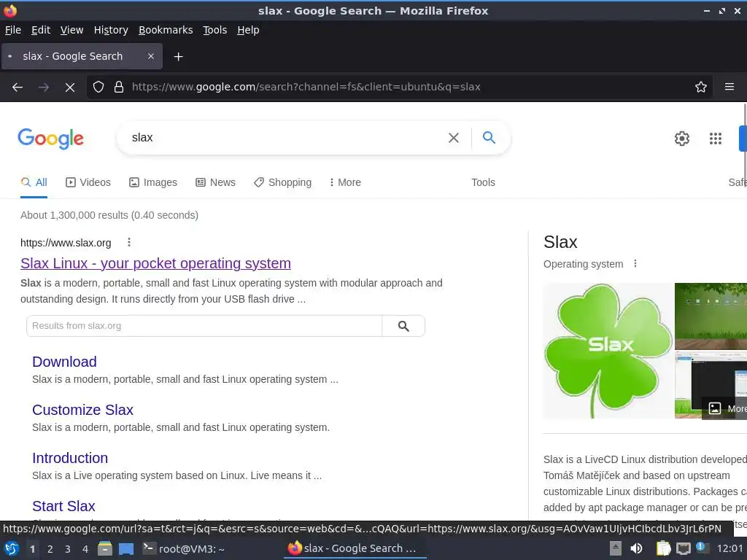
Task: Open the Customize Slax sitelink
Action: 83,410
